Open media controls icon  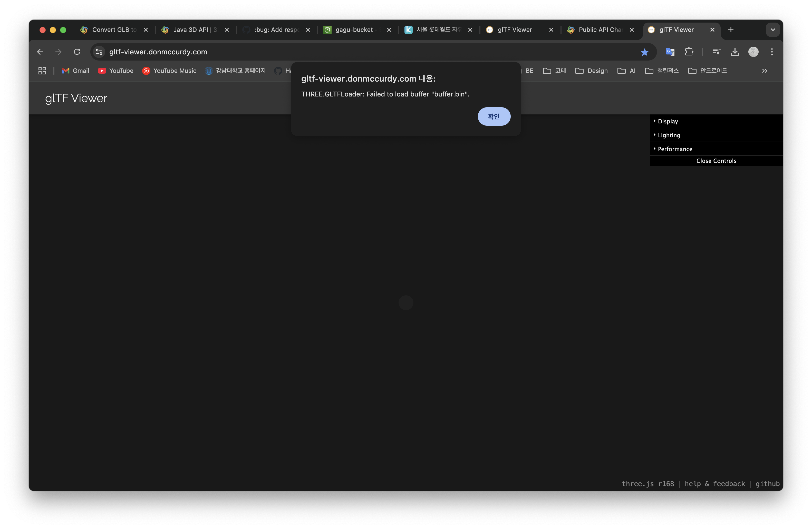[x=716, y=52]
